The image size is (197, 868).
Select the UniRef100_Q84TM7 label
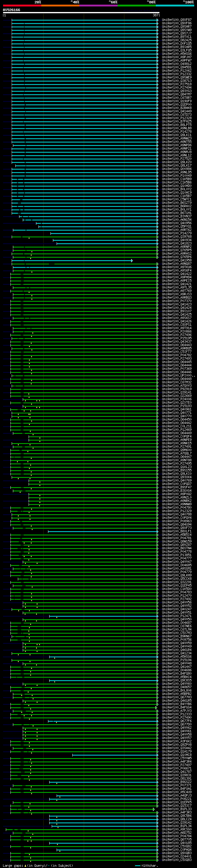(177, 94)
